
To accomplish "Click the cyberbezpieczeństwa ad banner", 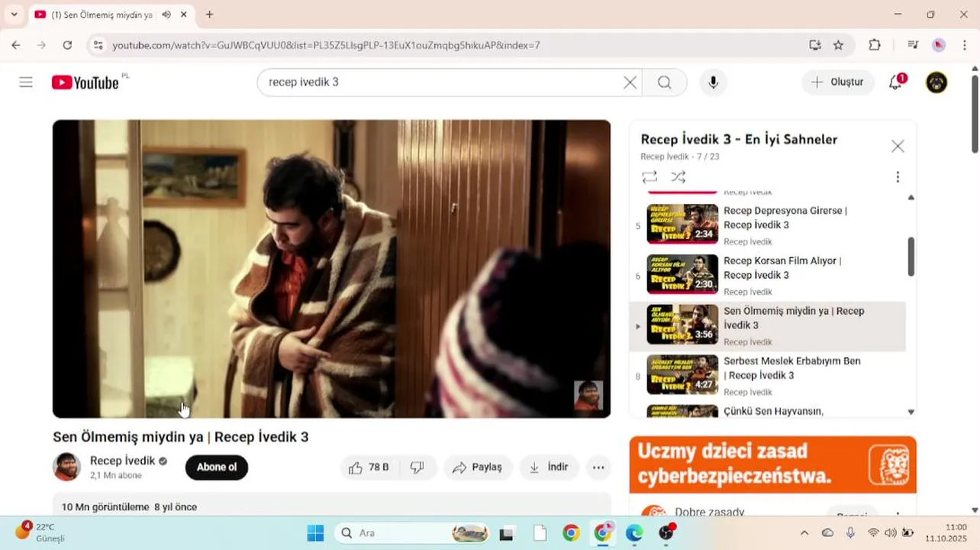I will 772,464.
